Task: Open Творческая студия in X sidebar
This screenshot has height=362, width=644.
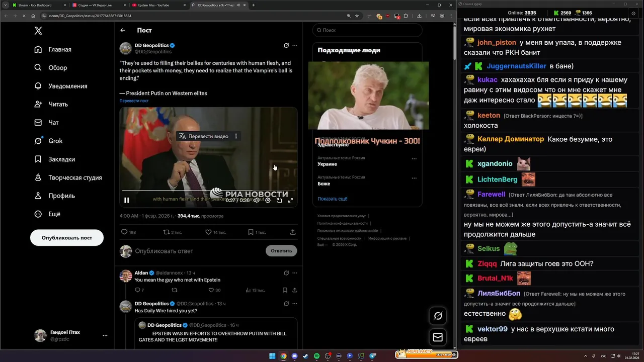Action: [x=68, y=177]
